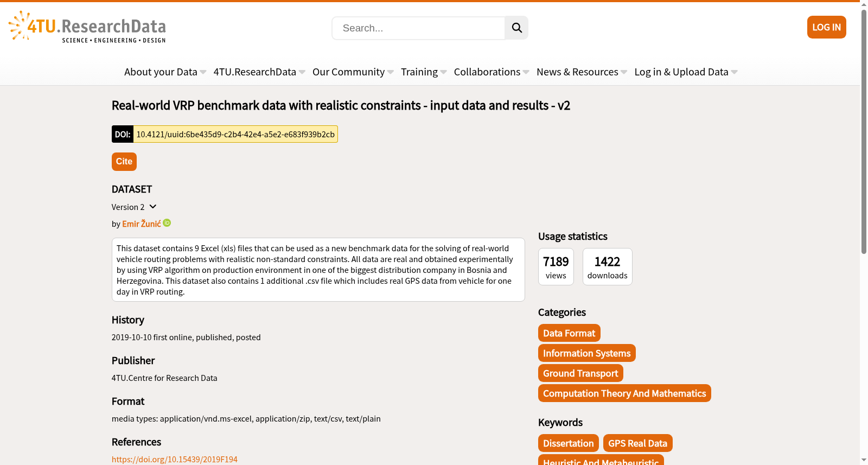Screen dimensions: 868x465
Task: Select the Data Format category tag
Action: [569, 333]
